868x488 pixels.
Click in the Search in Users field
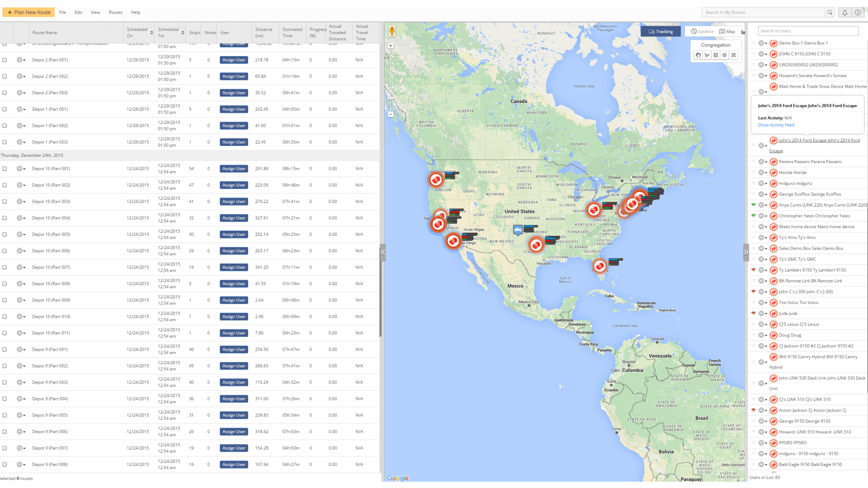pos(808,31)
